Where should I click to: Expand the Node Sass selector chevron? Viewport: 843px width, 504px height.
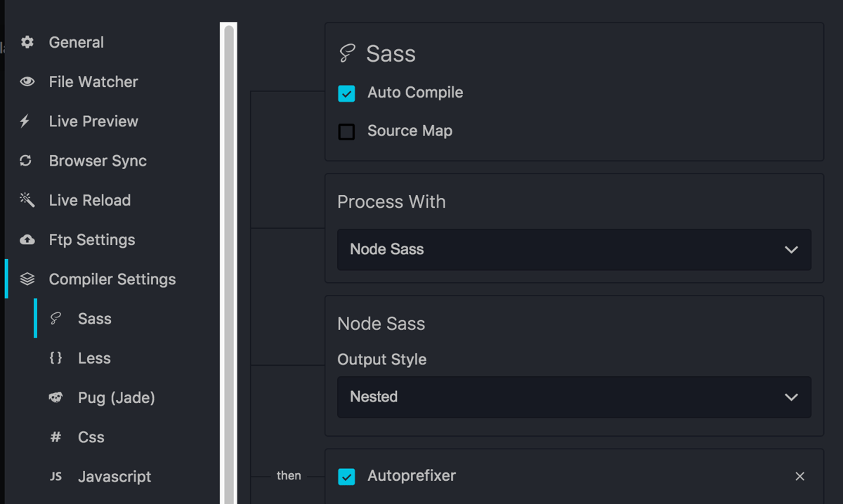pyautogui.click(x=791, y=250)
